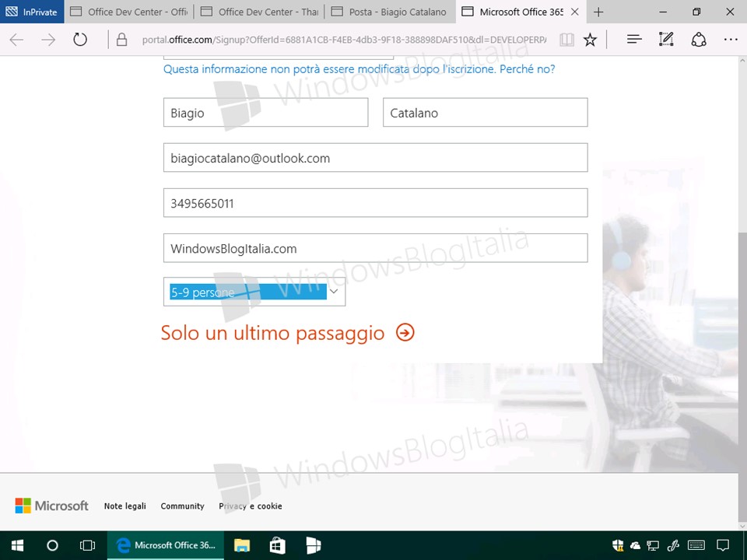
Task: Click the address bar URL
Action: (x=343, y=40)
